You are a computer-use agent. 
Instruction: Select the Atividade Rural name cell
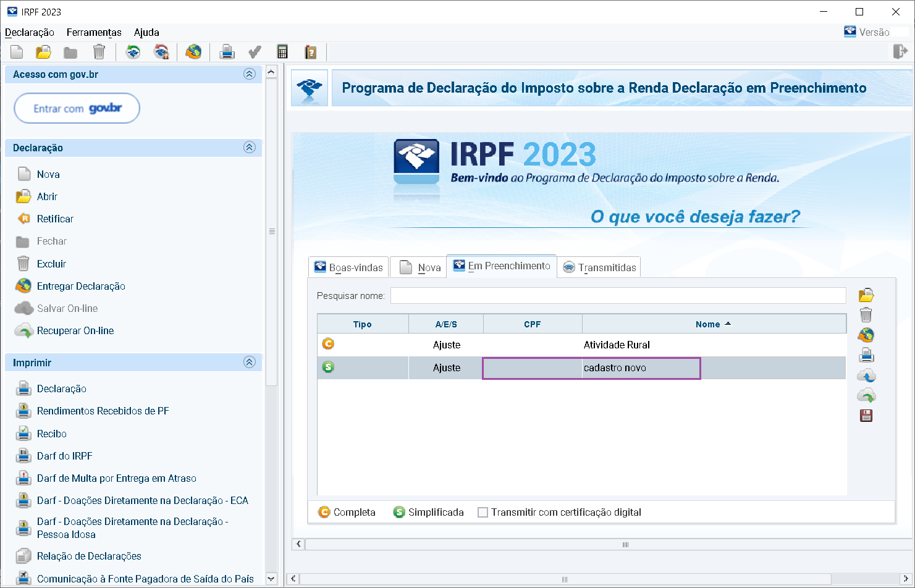click(x=714, y=345)
